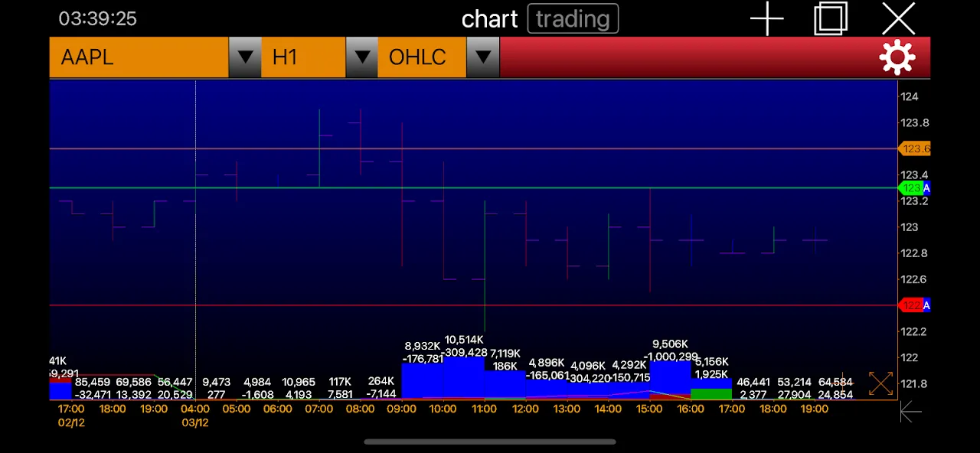Add a new chart with the plus icon
This screenshot has width=980, height=453.
click(x=766, y=19)
